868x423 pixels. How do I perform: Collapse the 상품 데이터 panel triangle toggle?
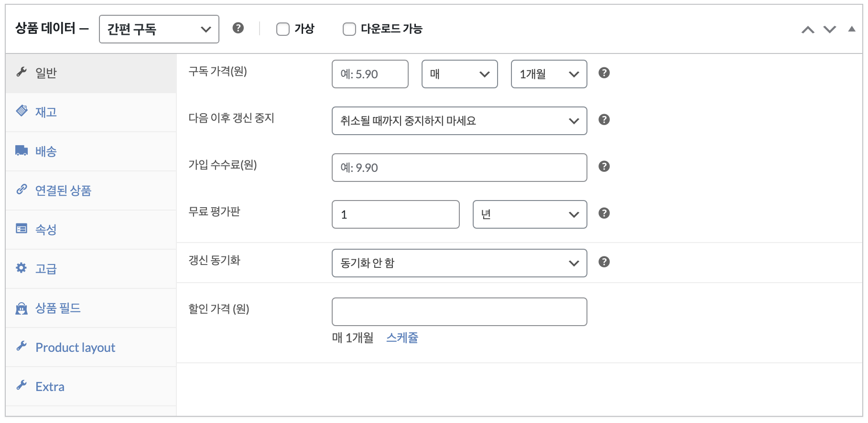852,29
